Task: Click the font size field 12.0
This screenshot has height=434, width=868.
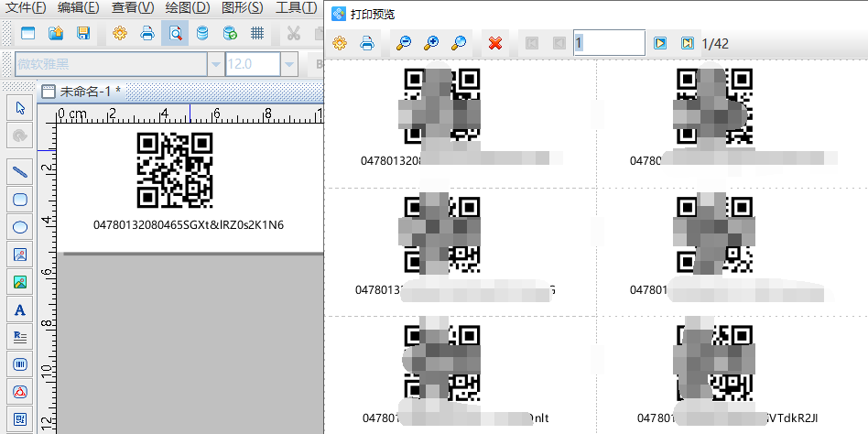Action: coord(253,64)
